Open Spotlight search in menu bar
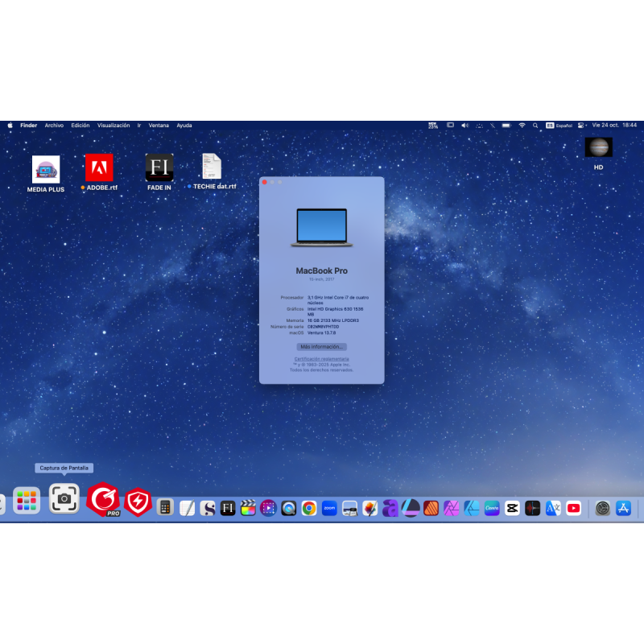This screenshot has height=644, width=644. (x=535, y=126)
